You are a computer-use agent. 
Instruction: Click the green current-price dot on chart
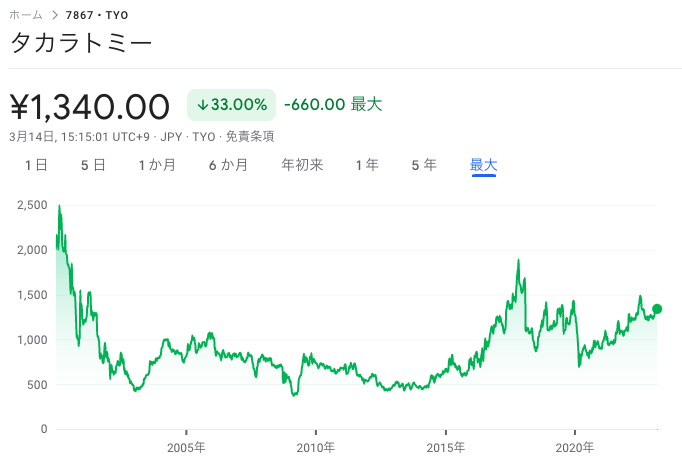[x=657, y=309]
